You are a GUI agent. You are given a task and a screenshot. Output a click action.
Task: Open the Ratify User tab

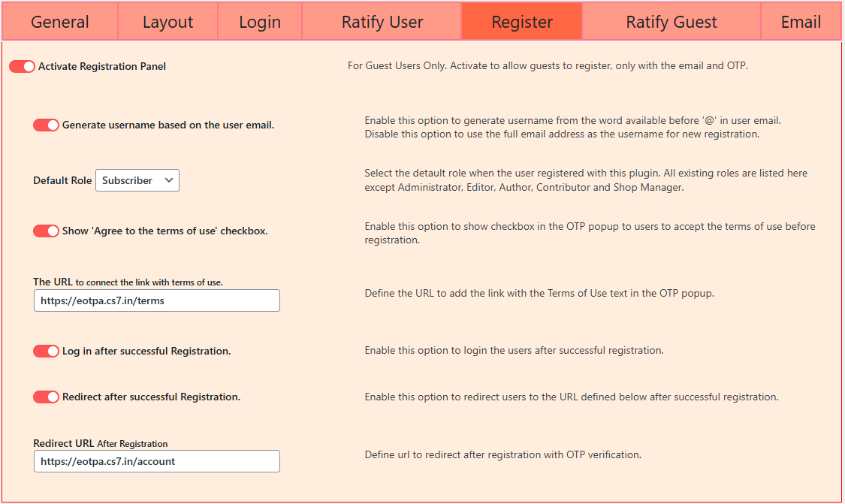point(382,22)
